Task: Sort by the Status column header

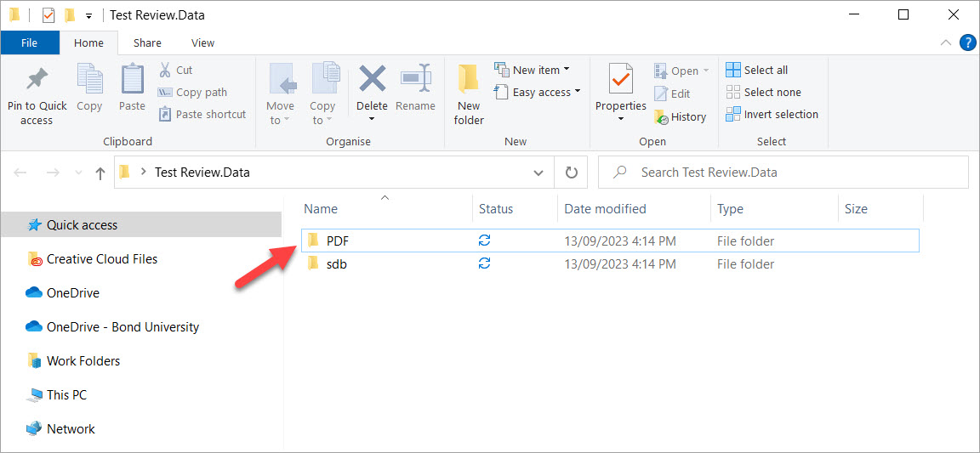Action: [x=496, y=209]
